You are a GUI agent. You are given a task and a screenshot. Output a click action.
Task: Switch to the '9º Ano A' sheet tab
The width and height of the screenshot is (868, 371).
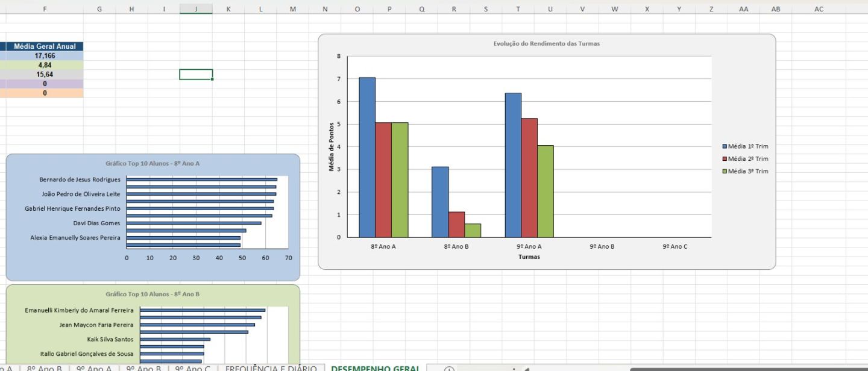tap(94, 367)
